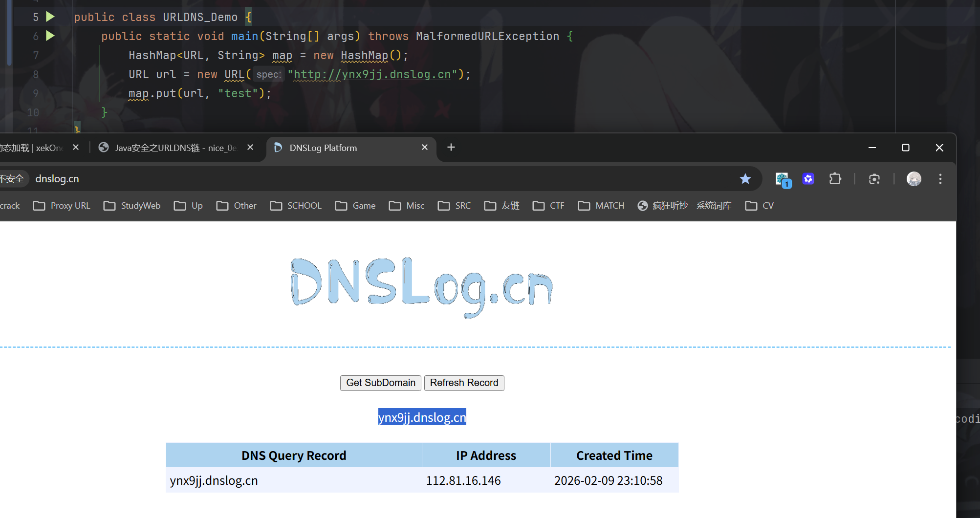This screenshot has height=518, width=980.
Task: Click the Refresh Record button
Action: pyautogui.click(x=464, y=383)
